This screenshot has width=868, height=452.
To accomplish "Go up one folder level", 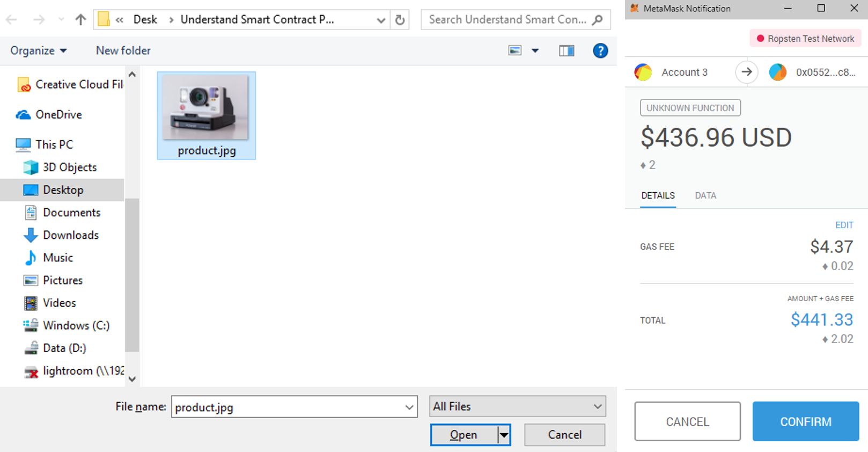I will 80,20.
